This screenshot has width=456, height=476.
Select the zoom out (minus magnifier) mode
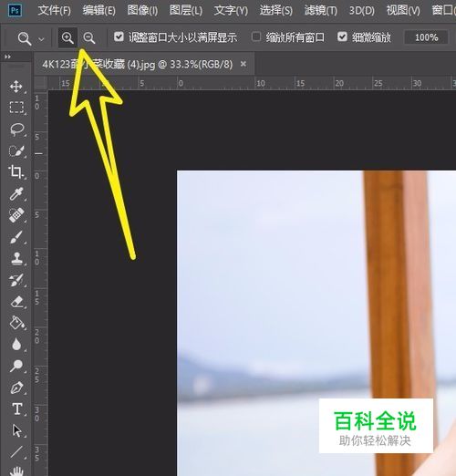[x=89, y=37]
